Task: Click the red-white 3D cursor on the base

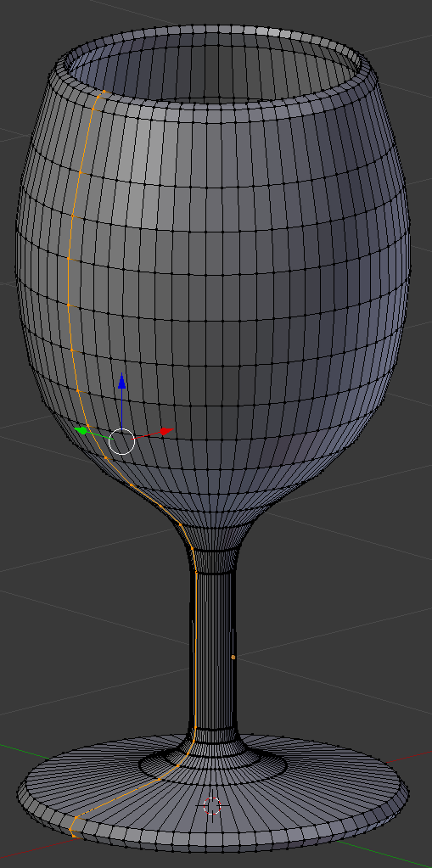Action: point(212,806)
